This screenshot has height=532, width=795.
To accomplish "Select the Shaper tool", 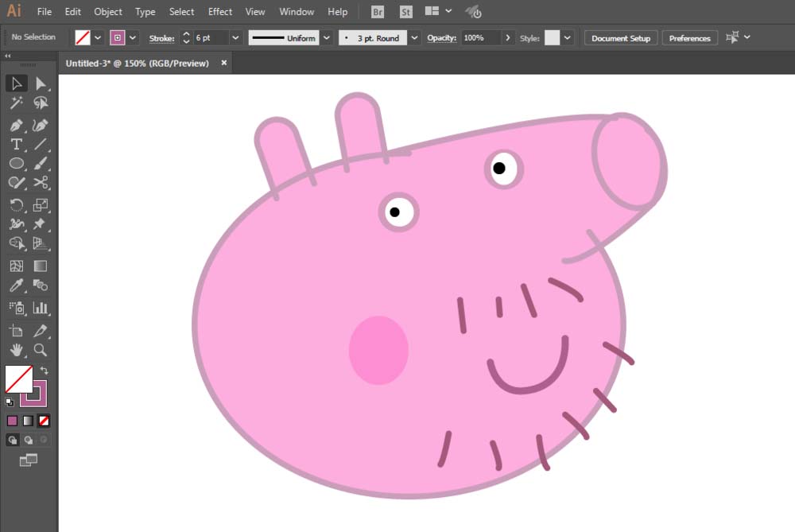I will click(x=16, y=183).
